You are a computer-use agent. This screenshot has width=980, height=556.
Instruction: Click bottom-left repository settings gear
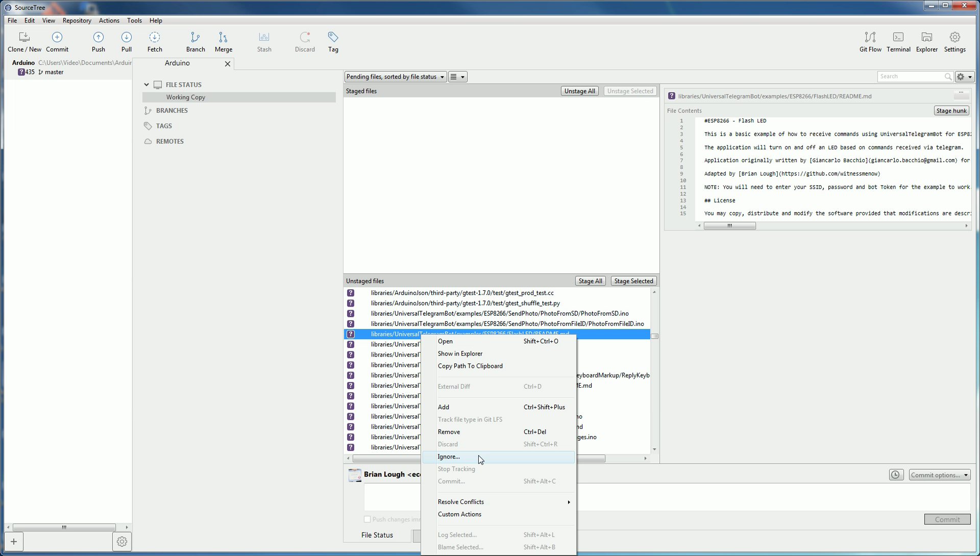point(121,542)
